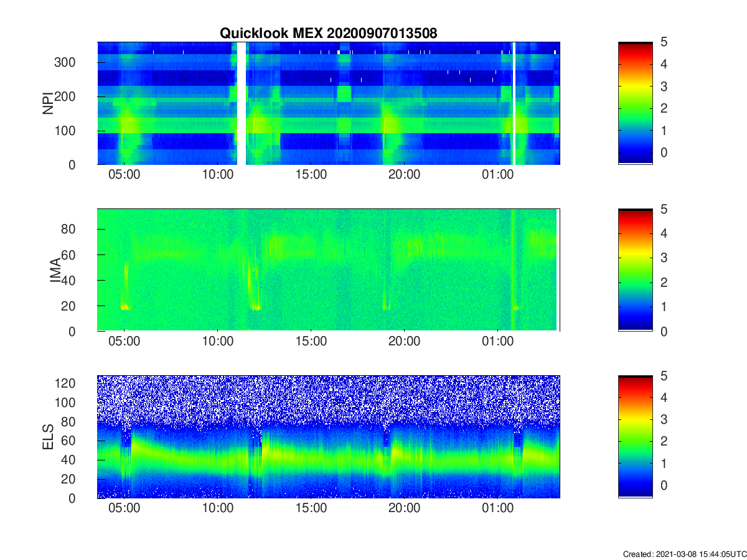
Task: Click the 10:00 tick label under IMA panel
Action: pyautogui.click(x=218, y=342)
